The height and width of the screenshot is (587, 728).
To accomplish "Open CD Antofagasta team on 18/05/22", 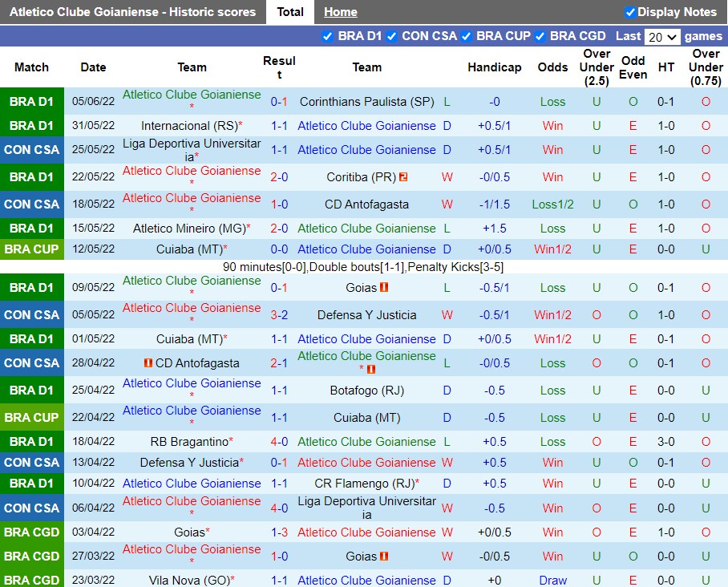I will coord(366,204).
